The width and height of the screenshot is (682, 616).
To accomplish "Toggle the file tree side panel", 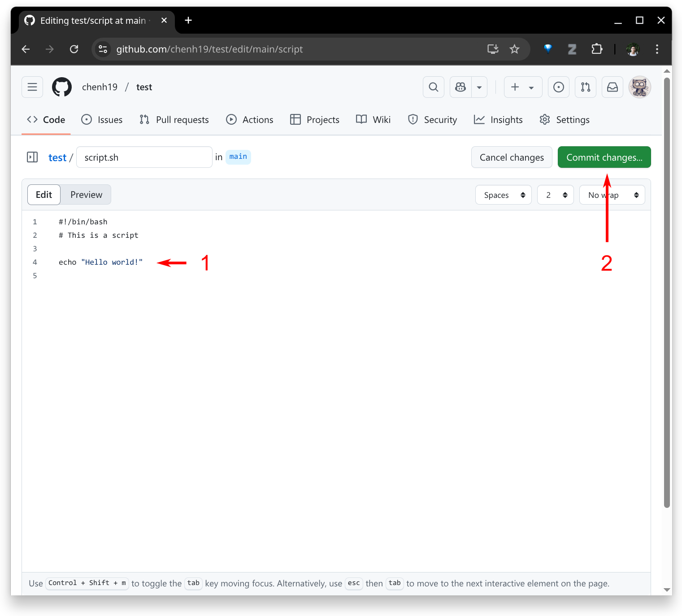I will 32,157.
